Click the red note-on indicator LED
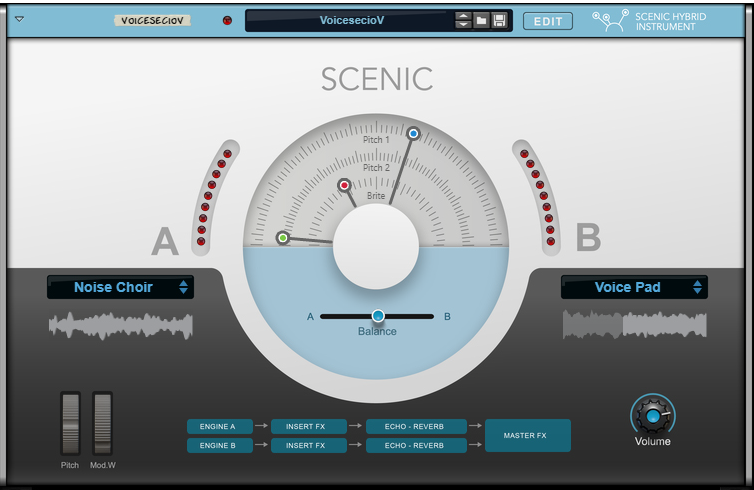The width and height of the screenshot is (754, 490). (227, 20)
